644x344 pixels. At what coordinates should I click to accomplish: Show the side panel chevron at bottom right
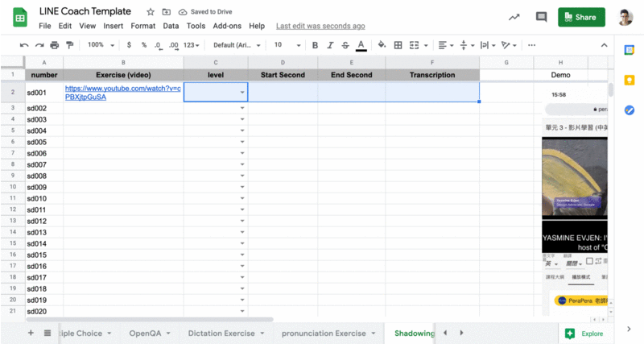(629, 329)
